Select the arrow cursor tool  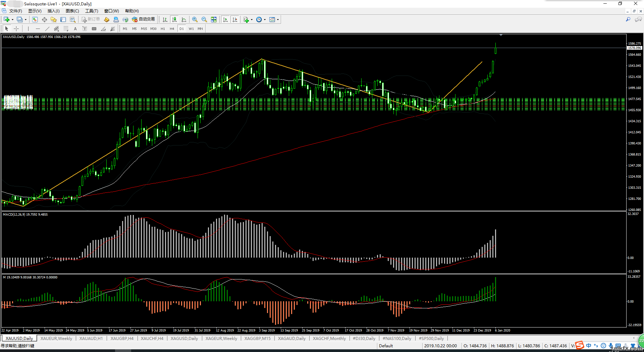pos(7,29)
